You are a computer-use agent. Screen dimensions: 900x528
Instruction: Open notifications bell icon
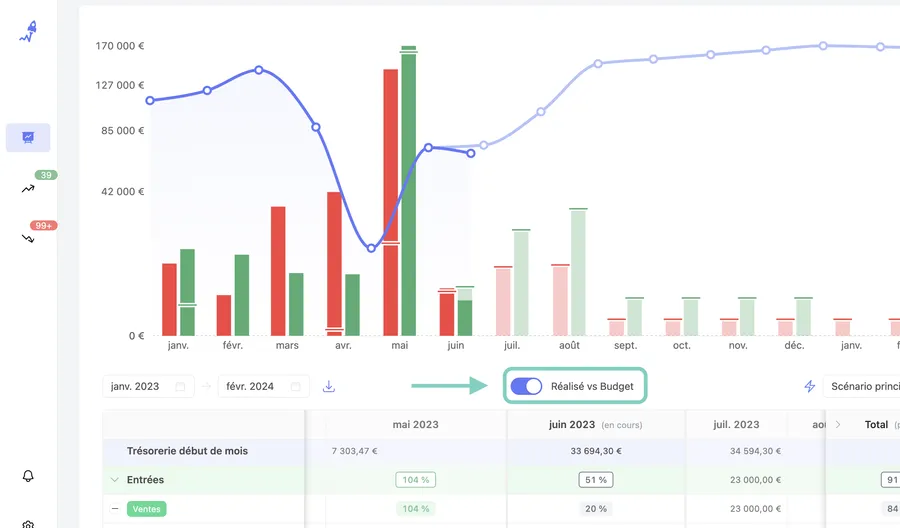[x=28, y=476]
